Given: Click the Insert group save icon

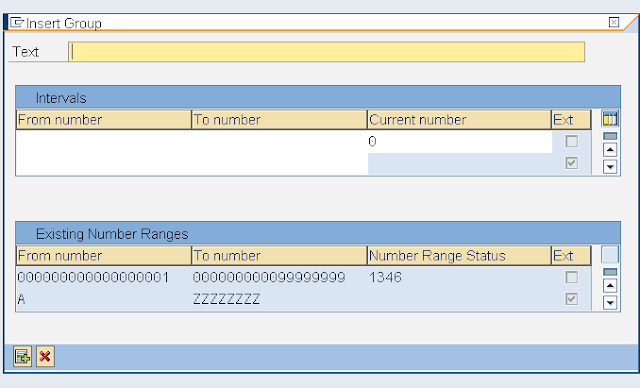Looking at the screenshot, I should click(x=22, y=357).
